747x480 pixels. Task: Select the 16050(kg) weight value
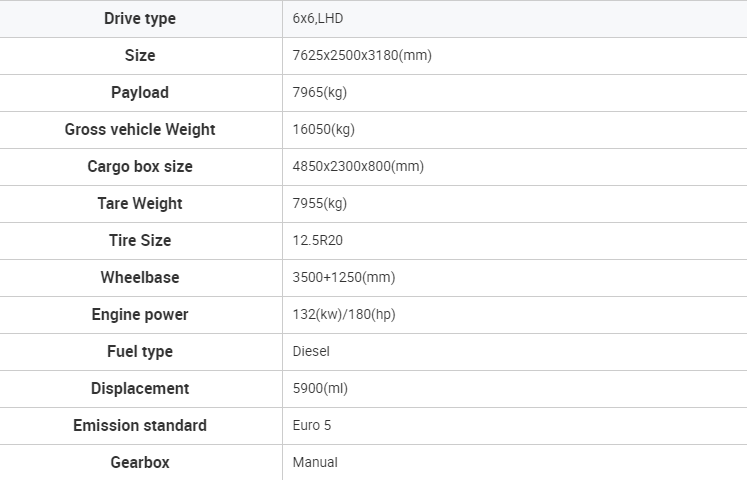[324, 130]
